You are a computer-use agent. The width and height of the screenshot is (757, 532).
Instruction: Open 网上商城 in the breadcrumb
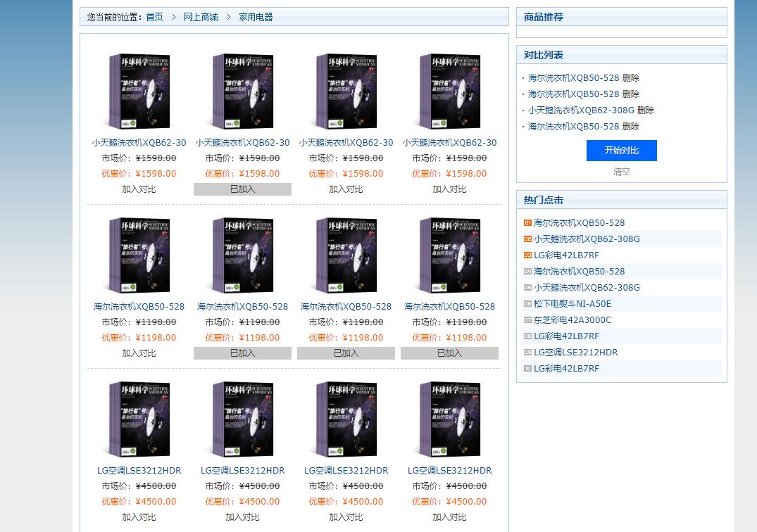[x=201, y=17]
